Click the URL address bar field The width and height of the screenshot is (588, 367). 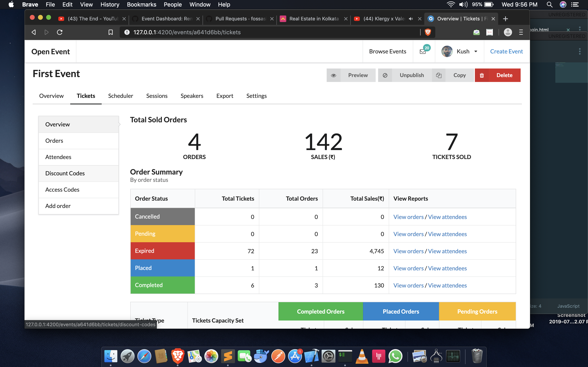267,32
